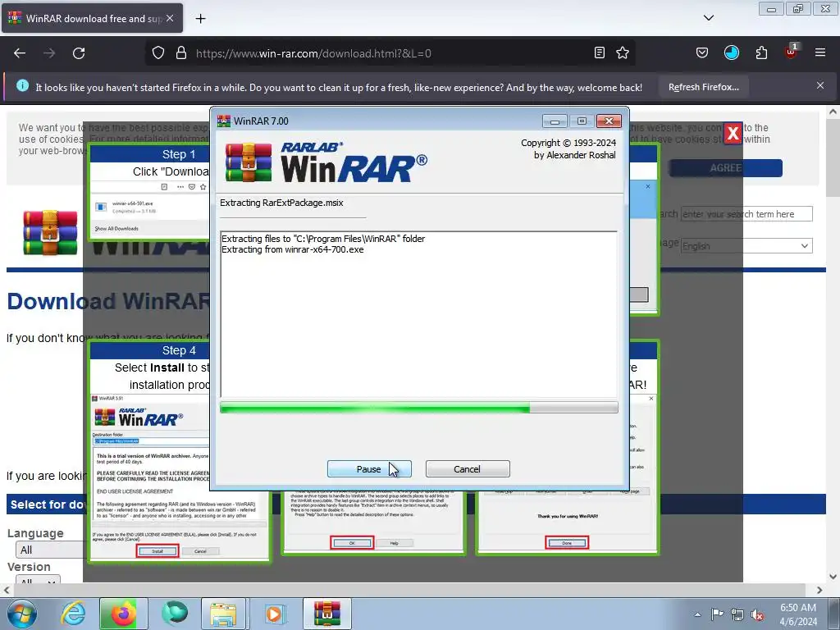Open the Language All dropdown on the page
This screenshot has width=840, height=630.
tap(51, 550)
